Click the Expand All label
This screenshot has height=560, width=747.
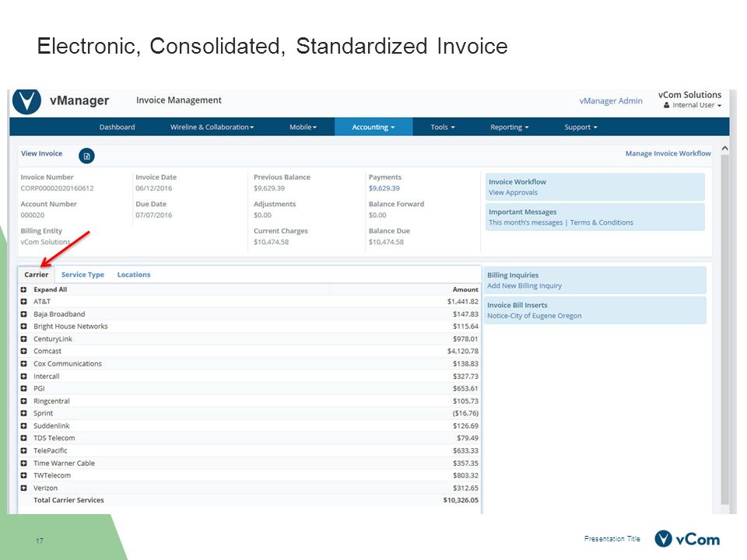click(51, 289)
